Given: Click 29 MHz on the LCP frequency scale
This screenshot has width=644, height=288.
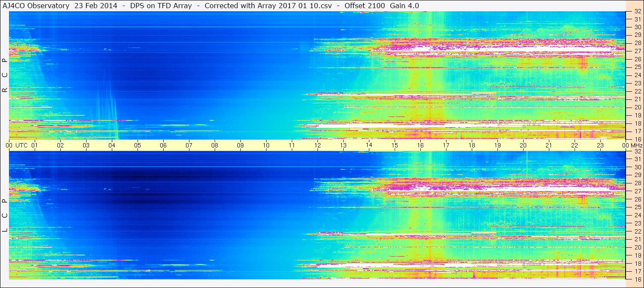Looking at the screenshot, I should point(637,175).
